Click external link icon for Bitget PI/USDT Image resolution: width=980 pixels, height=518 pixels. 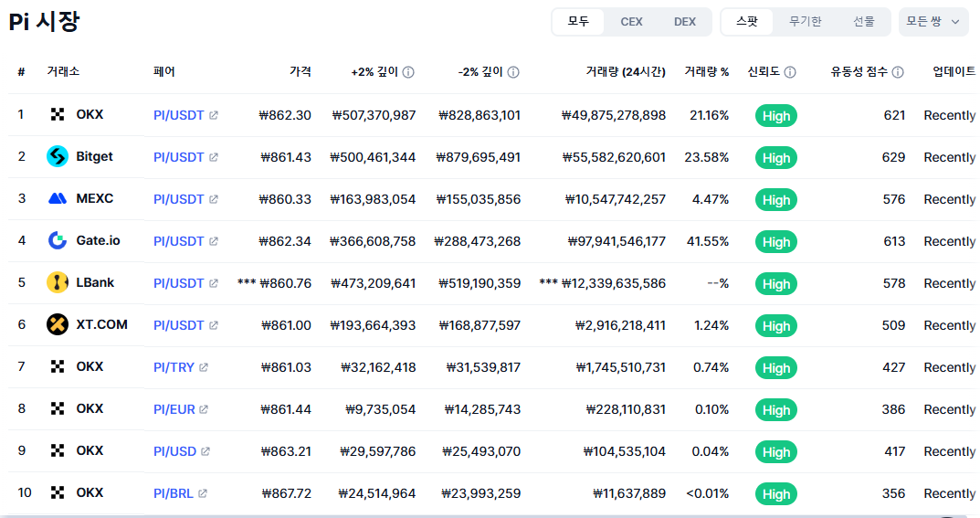point(213,157)
